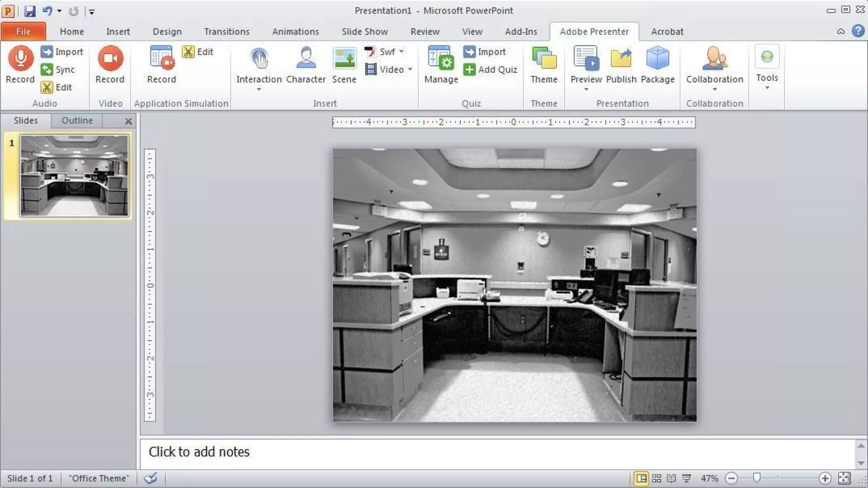Switch to Normal view in status bar

pyautogui.click(x=641, y=478)
